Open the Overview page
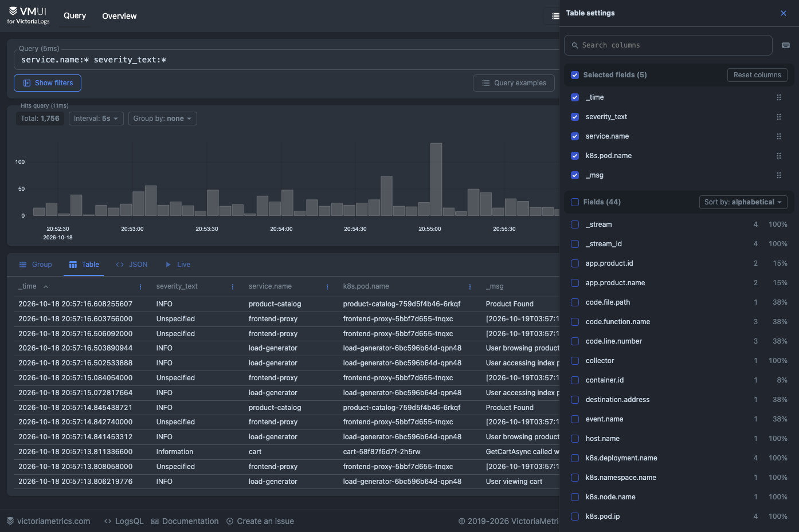The image size is (799, 532). coord(119,16)
